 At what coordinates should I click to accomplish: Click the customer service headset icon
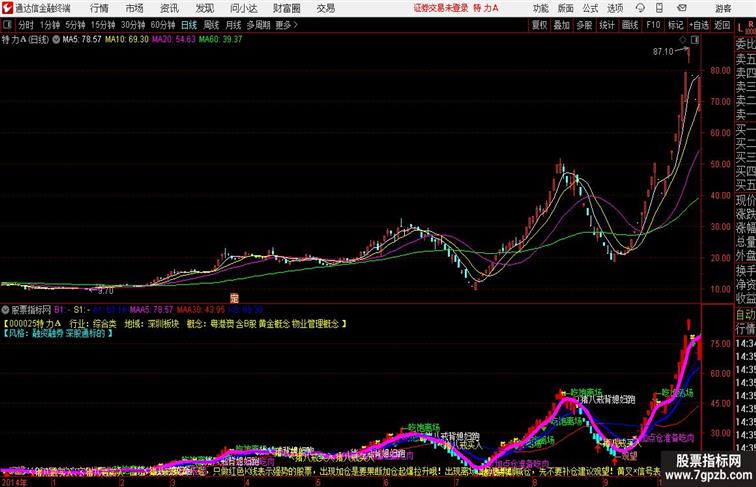click(x=640, y=8)
